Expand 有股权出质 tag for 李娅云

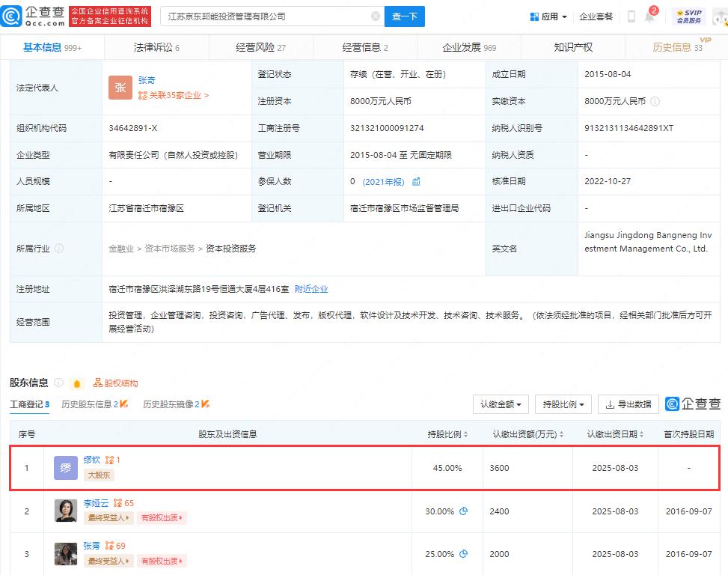(162, 518)
